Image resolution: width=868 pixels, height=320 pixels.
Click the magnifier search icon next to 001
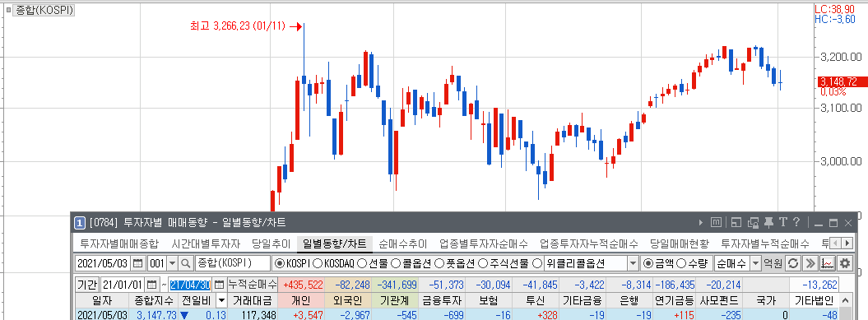tap(186, 263)
